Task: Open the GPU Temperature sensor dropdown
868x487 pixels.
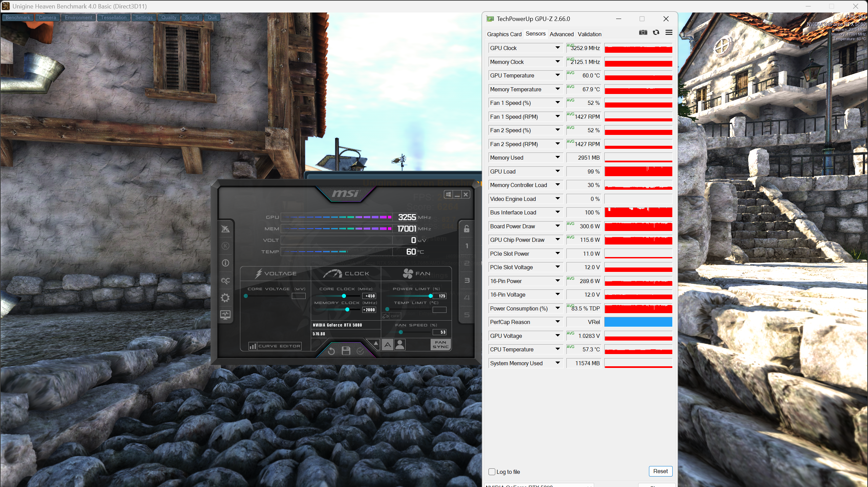Action: [x=558, y=75]
